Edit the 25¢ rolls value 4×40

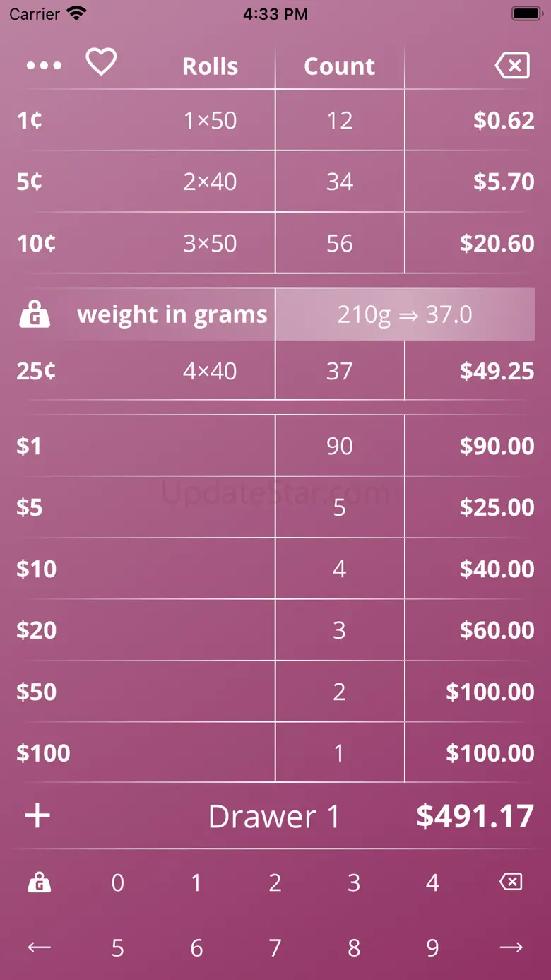(x=210, y=371)
